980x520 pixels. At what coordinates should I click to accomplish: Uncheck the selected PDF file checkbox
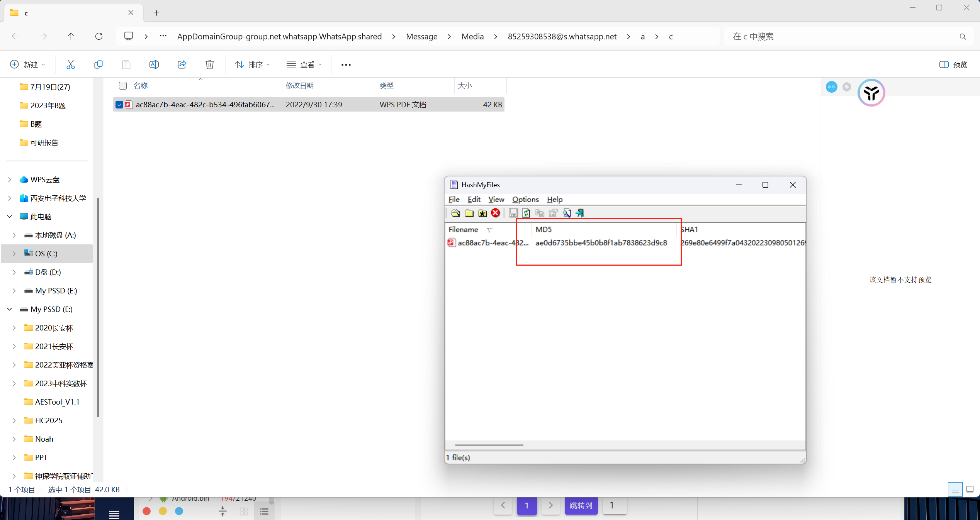pos(119,105)
